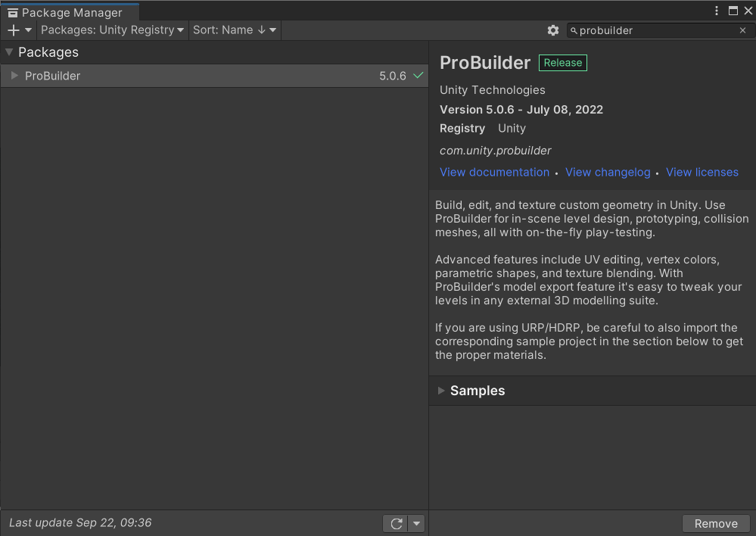Expand the ProBuilder package versions arrow
The width and height of the screenshot is (756, 536).
14,75
